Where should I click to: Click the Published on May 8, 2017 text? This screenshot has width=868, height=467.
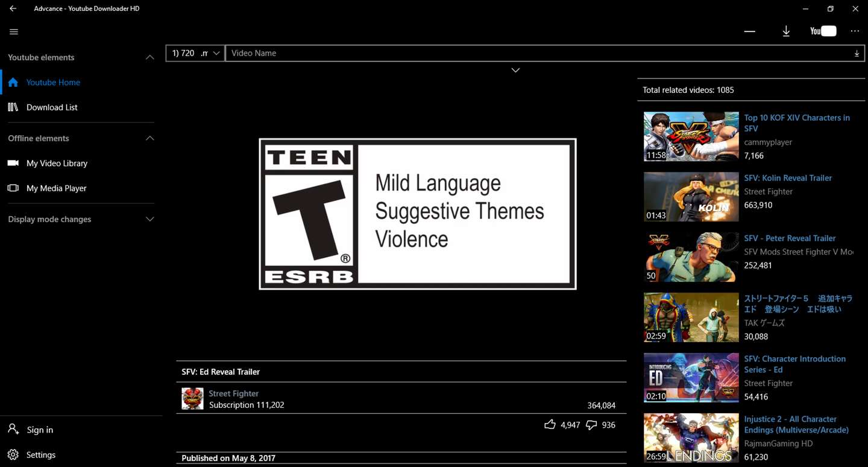point(228,458)
